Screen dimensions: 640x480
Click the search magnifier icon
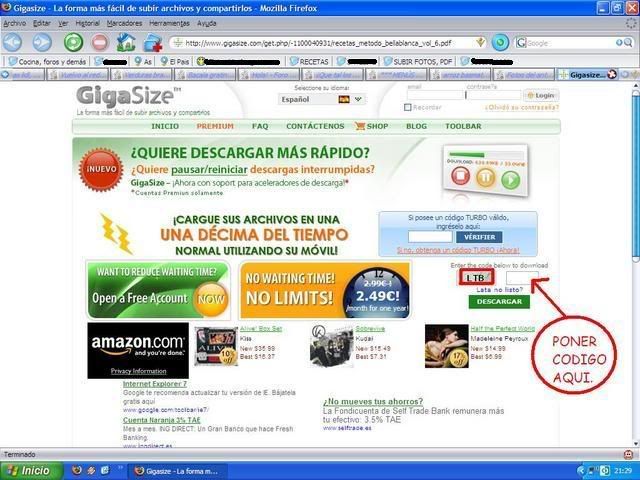pyautogui.click(x=628, y=42)
